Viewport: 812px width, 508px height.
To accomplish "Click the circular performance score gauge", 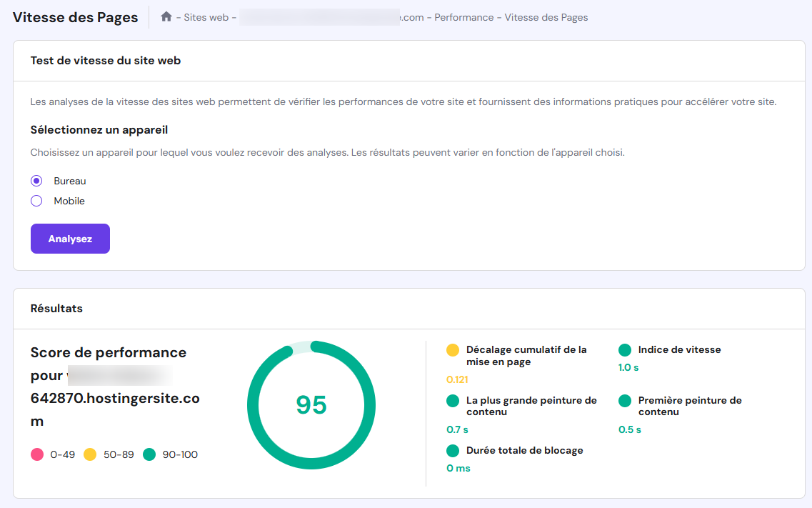I will click(x=311, y=404).
